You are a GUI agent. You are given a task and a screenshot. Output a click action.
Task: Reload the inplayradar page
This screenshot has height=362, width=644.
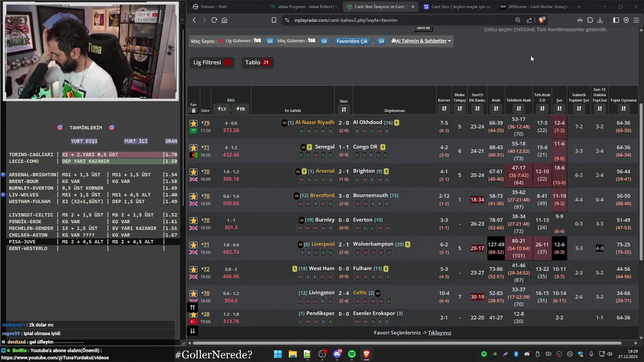pos(214,20)
